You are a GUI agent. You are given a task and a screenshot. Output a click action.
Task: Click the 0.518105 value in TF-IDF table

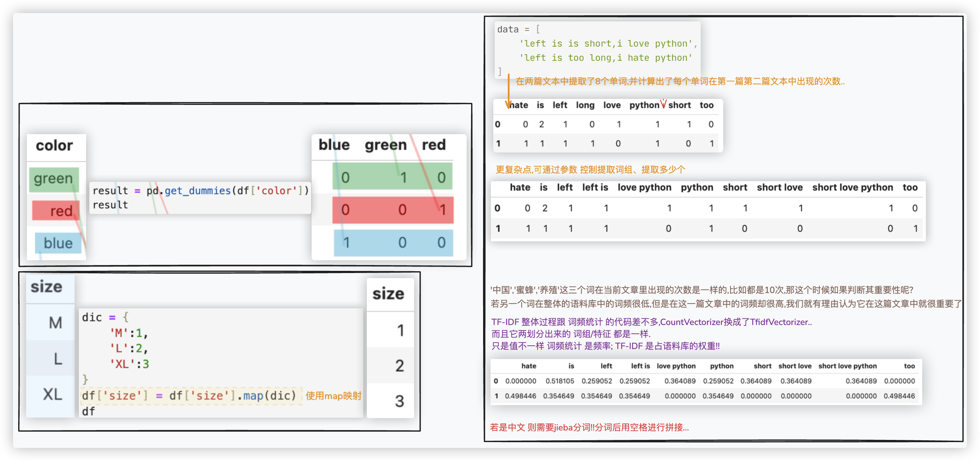click(x=559, y=381)
